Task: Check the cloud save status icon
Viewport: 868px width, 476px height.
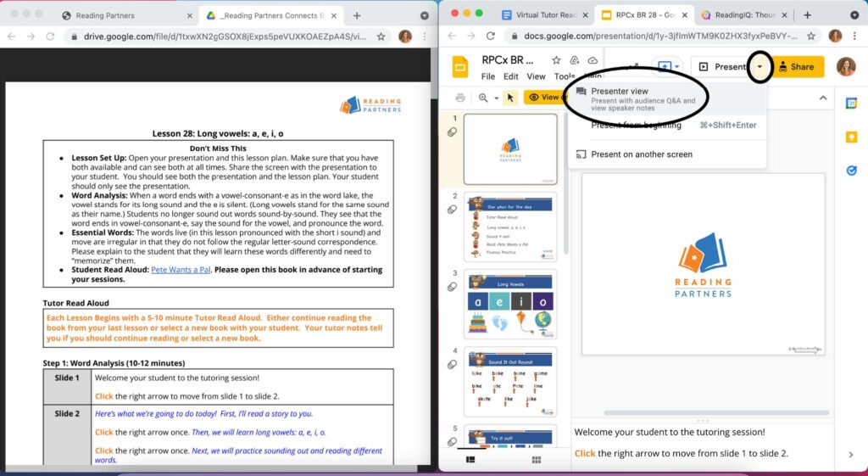Action: [593, 60]
